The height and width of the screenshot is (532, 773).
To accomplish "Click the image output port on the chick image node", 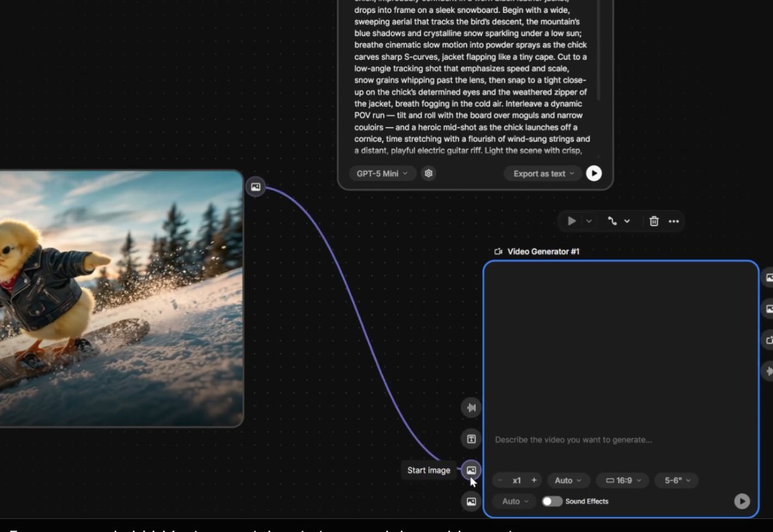I will pyautogui.click(x=255, y=187).
